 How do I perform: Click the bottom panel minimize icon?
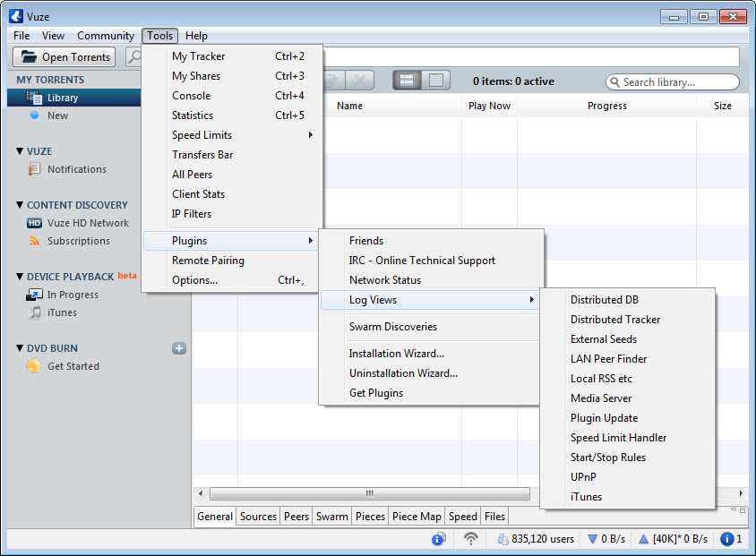[x=734, y=509]
